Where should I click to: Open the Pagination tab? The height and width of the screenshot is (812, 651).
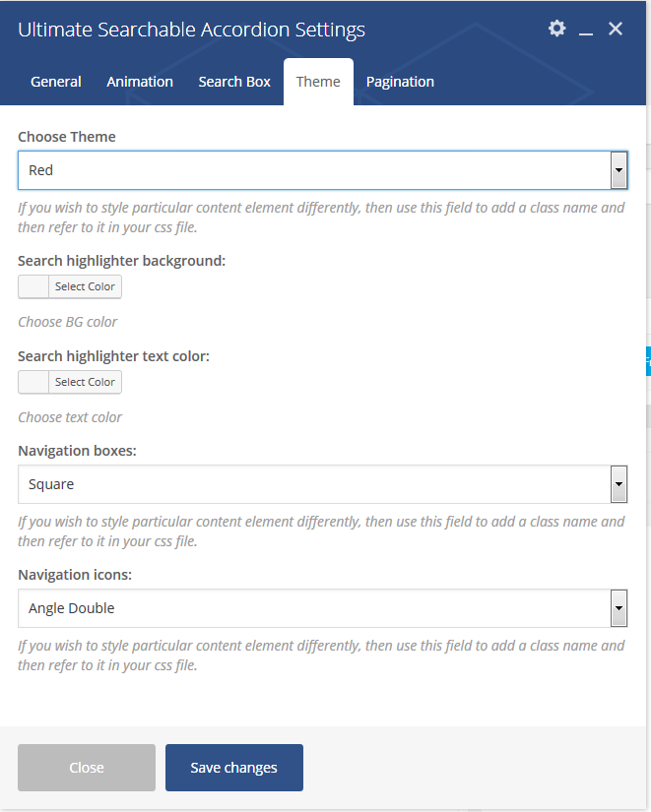(x=400, y=82)
